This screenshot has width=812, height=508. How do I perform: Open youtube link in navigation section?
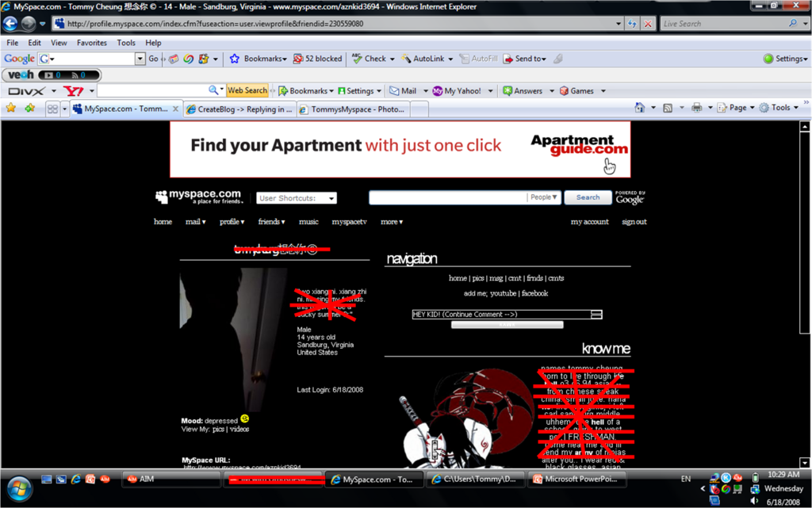503,293
